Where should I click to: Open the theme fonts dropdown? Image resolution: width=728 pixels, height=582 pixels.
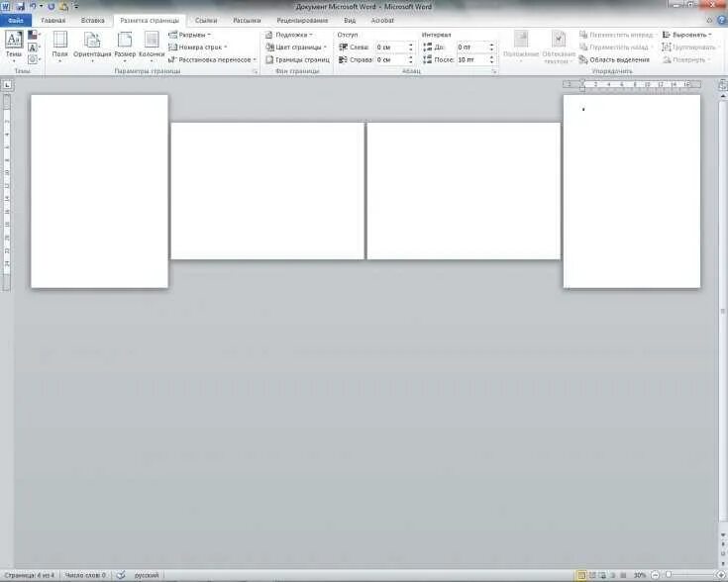pos(34,48)
